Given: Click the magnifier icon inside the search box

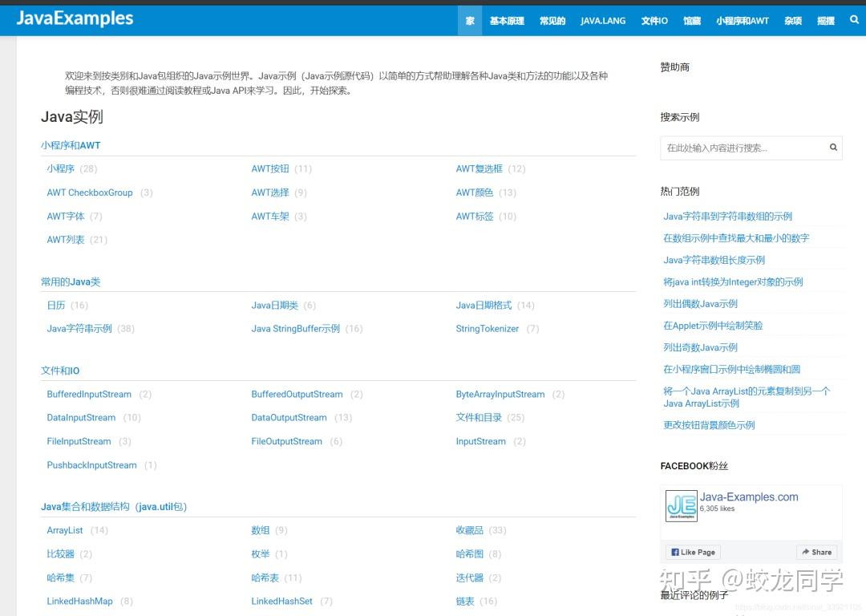Looking at the screenshot, I should [x=832, y=148].
